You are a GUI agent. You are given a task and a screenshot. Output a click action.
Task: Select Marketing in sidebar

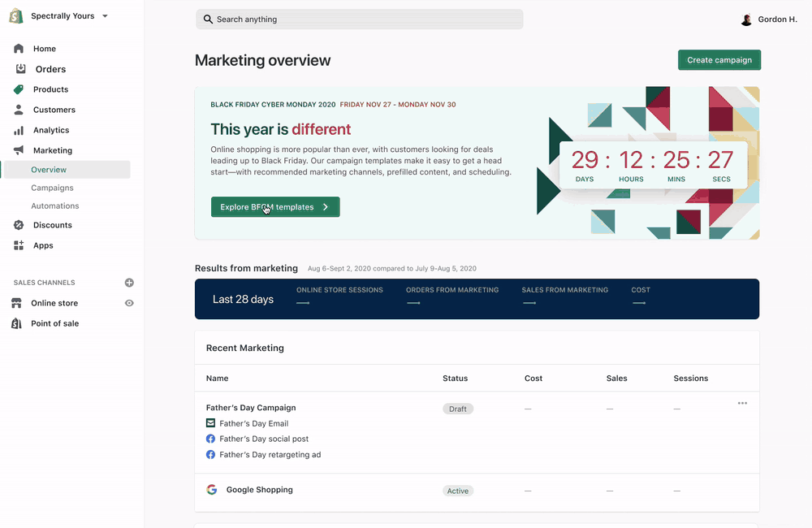point(53,150)
